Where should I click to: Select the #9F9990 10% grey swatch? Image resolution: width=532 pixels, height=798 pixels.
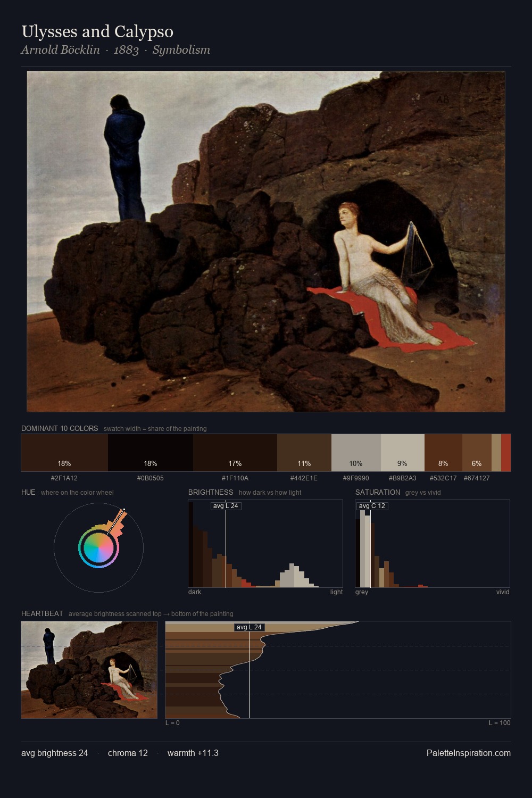click(356, 453)
